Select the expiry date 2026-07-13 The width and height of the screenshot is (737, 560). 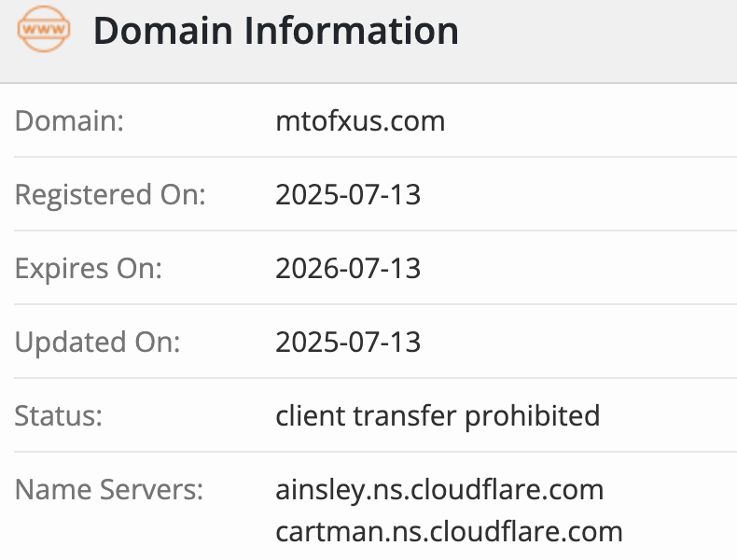(348, 269)
